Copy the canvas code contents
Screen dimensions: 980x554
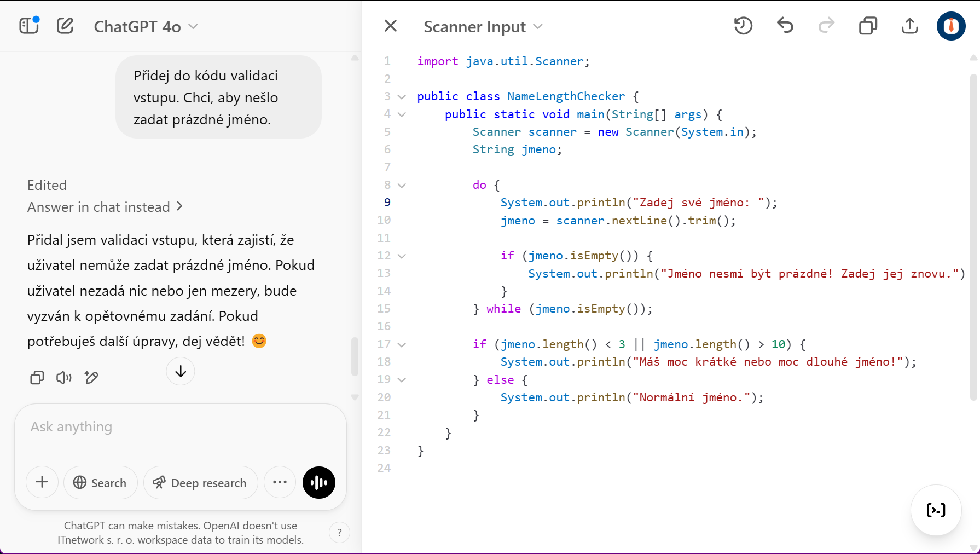[x=868, y=26]
